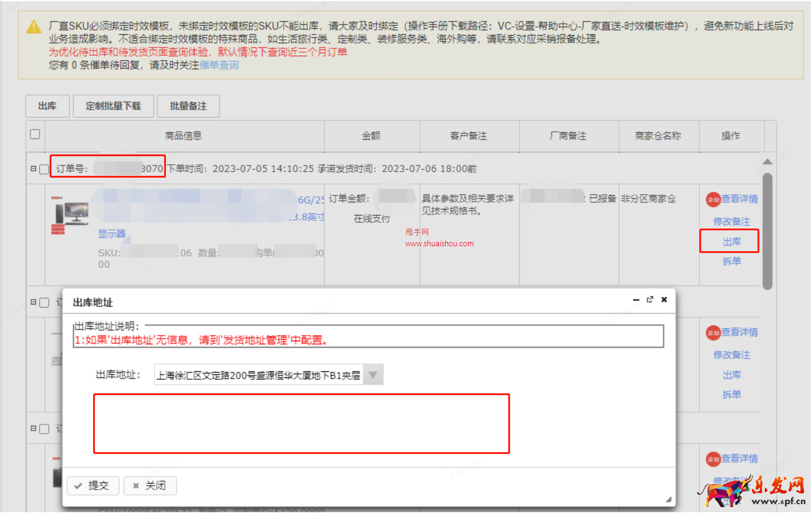812x514 pixels.
Task: Collapse the second order row group
Action: pyautogui.click(x=34, y=302)
